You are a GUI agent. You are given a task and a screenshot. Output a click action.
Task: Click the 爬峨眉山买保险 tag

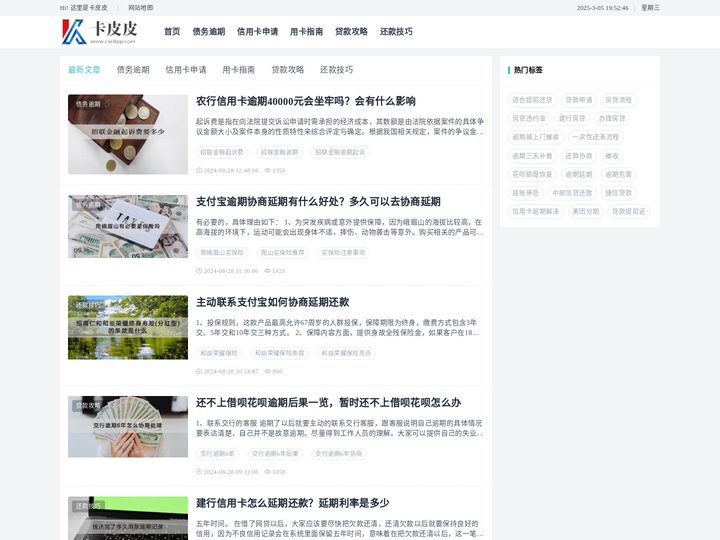pyautogui.click(x=222, y=253)
